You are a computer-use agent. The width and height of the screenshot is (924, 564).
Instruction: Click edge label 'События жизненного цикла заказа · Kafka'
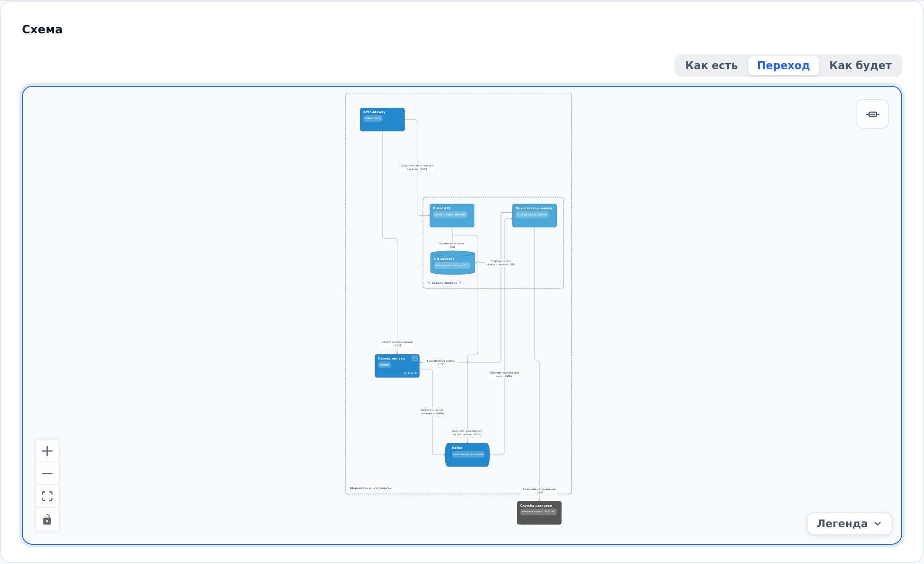point(467,433)
